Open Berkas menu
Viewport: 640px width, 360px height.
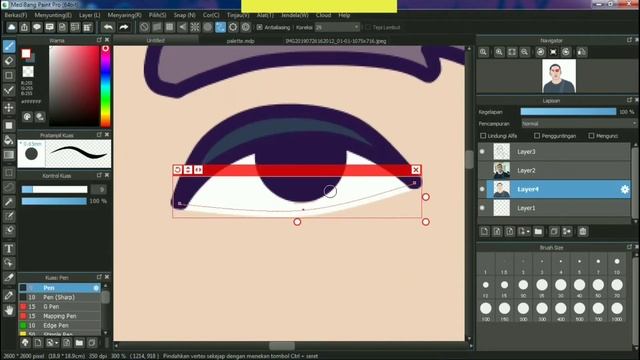coord(16,15)
